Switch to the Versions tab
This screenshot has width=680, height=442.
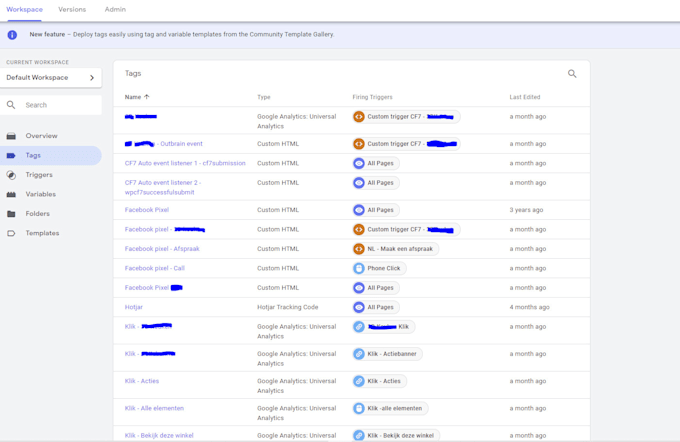click(x=72, y=9)
